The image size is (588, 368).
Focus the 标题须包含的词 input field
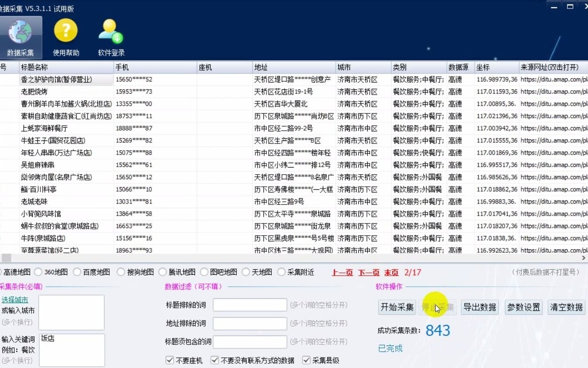pyautogui.click(x=250, y=342)
